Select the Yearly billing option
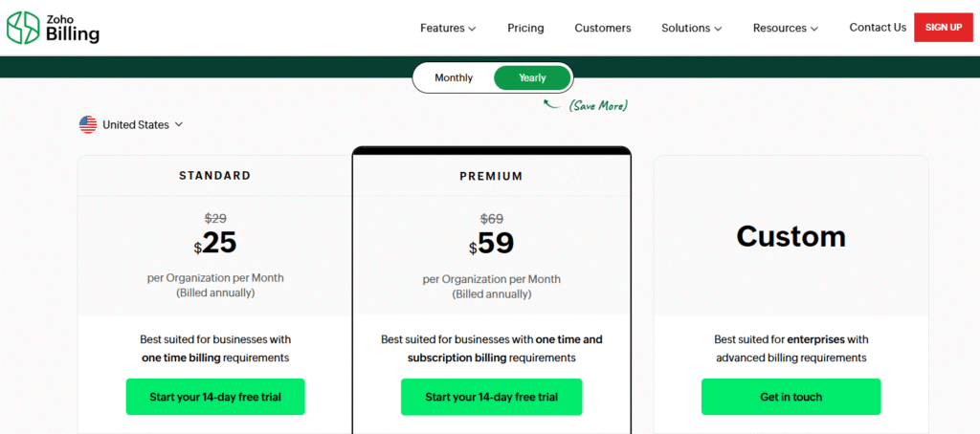980x434 pixels. [532, 77]
